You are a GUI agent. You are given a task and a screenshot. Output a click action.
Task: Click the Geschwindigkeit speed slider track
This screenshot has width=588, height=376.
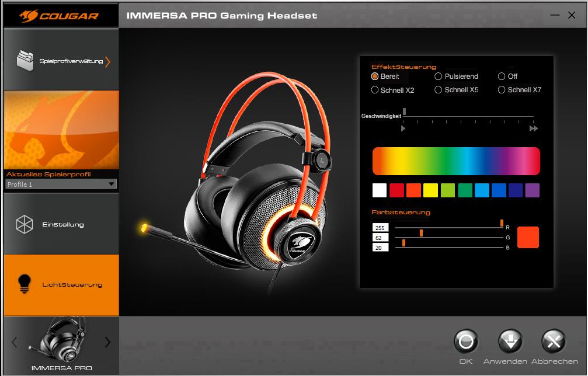point(467,116)
